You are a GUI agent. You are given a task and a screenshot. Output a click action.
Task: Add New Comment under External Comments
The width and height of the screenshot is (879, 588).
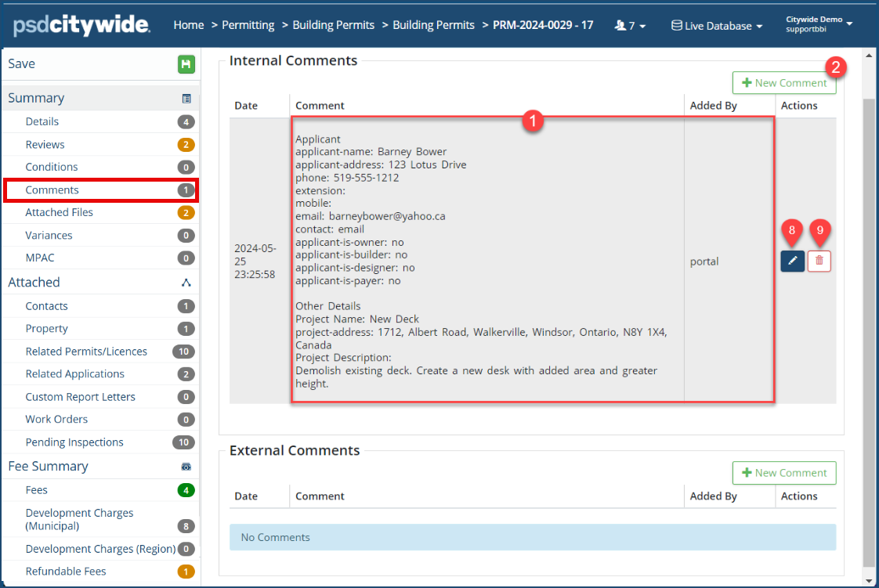(x=783, y=473)
